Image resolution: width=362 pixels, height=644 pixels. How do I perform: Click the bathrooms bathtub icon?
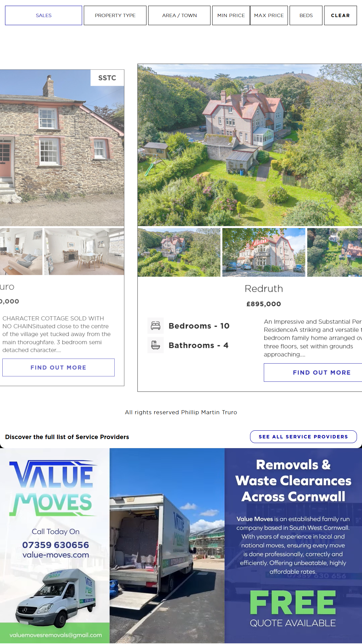[156, 345]
